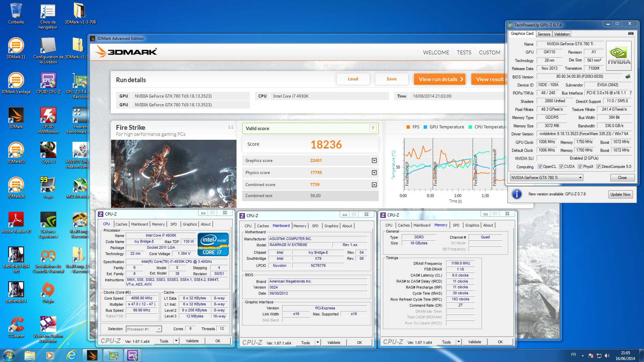The height and width of the screenshot is (362, 644).
Task: Click the GPU-Z BIOS save chip icon
Action: pos(628,76)
